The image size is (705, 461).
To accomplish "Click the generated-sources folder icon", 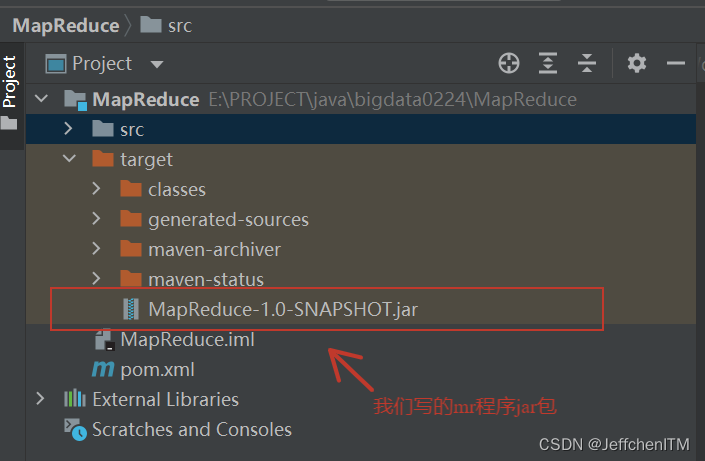I will tap(131, 219).
